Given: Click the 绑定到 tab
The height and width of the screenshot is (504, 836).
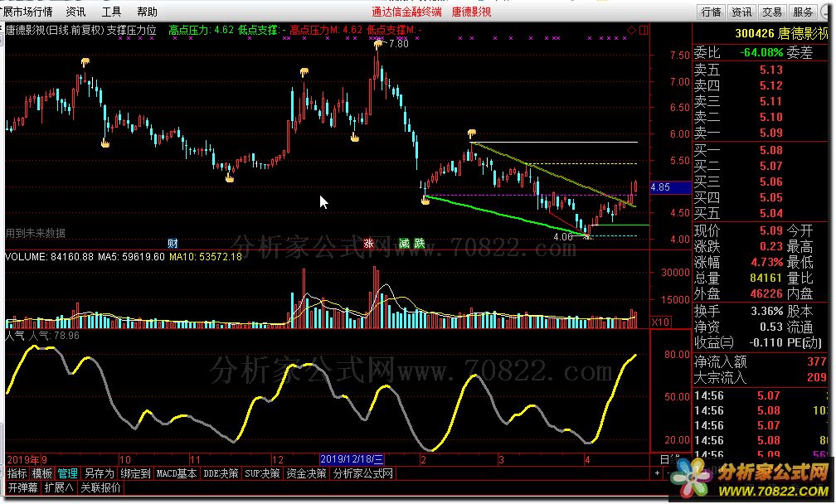Looking at the screenshot, I should 135,473.
